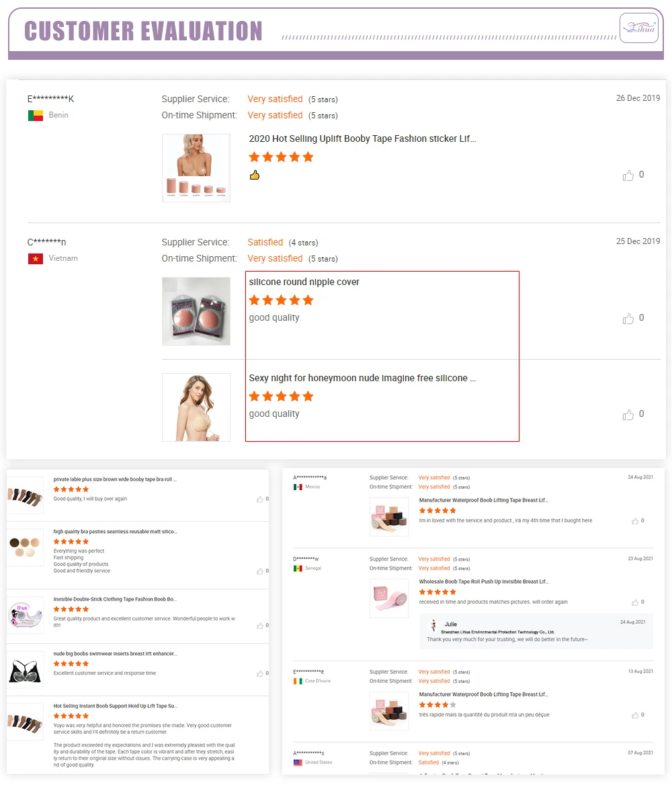Open private lable plus size brown tape link
Screen dimensions: 672x788
pyautogui.click(x=115, y=480)
